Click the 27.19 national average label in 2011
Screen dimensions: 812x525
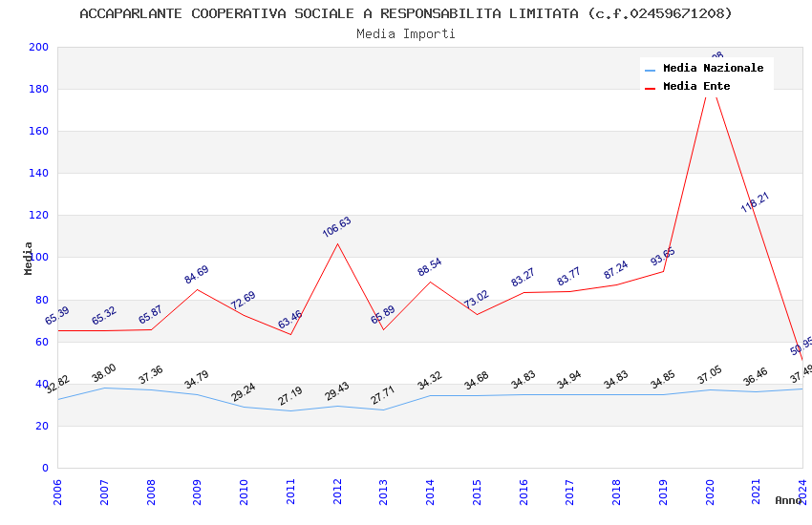[x=290, y=396]
